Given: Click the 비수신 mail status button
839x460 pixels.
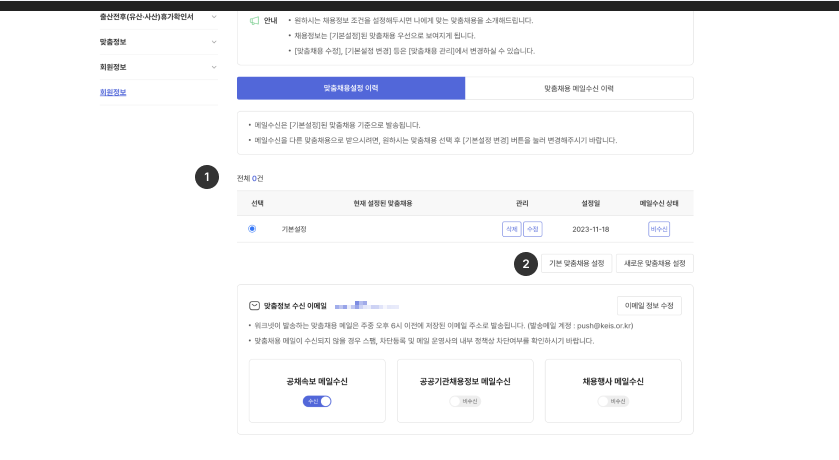Looking at the screenshot, I should point(659,229).
